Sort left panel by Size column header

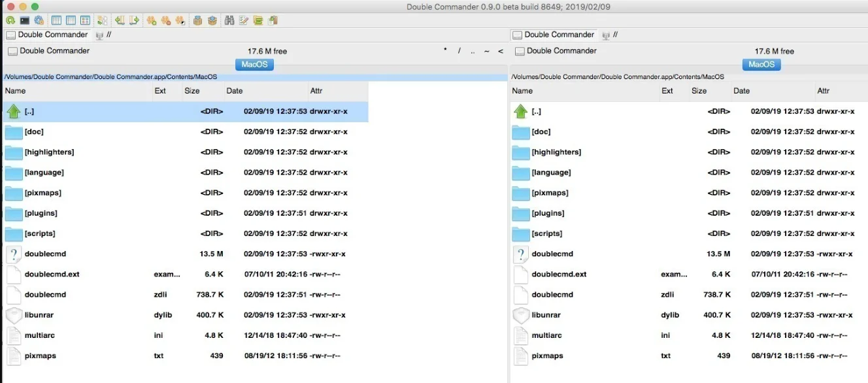(192, 91)
